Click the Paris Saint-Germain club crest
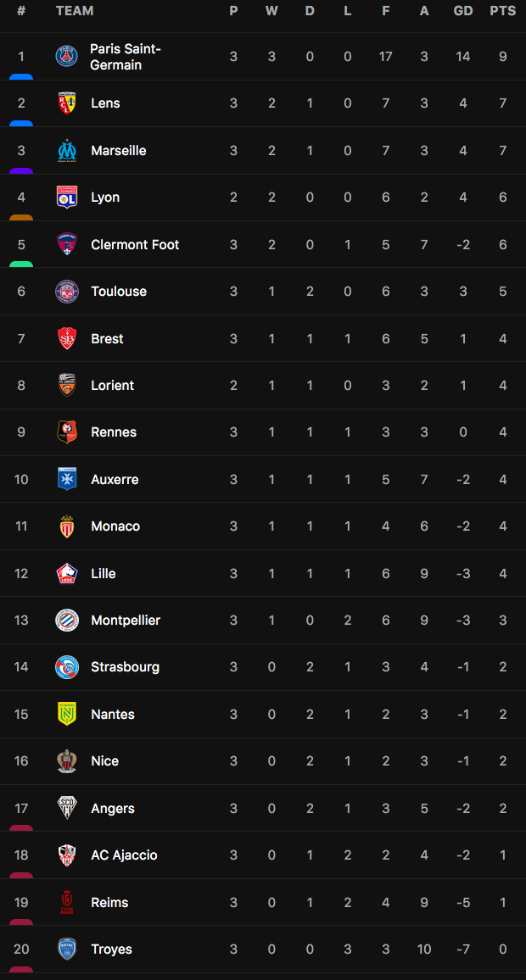Image resolution: width=526 pixels, height=980 pixels. pos(67,56)
